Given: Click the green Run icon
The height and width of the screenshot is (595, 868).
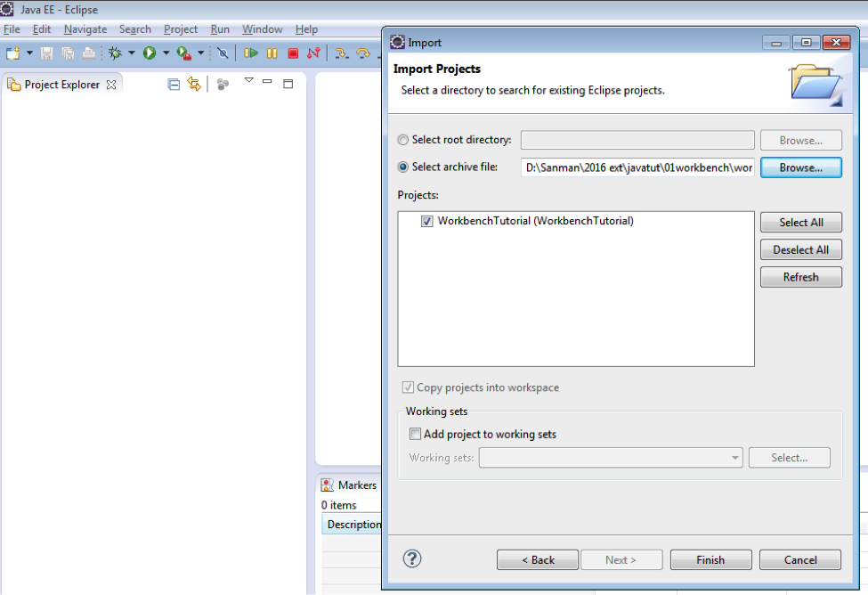Looking at the screenshot, I should pos(150,53).
